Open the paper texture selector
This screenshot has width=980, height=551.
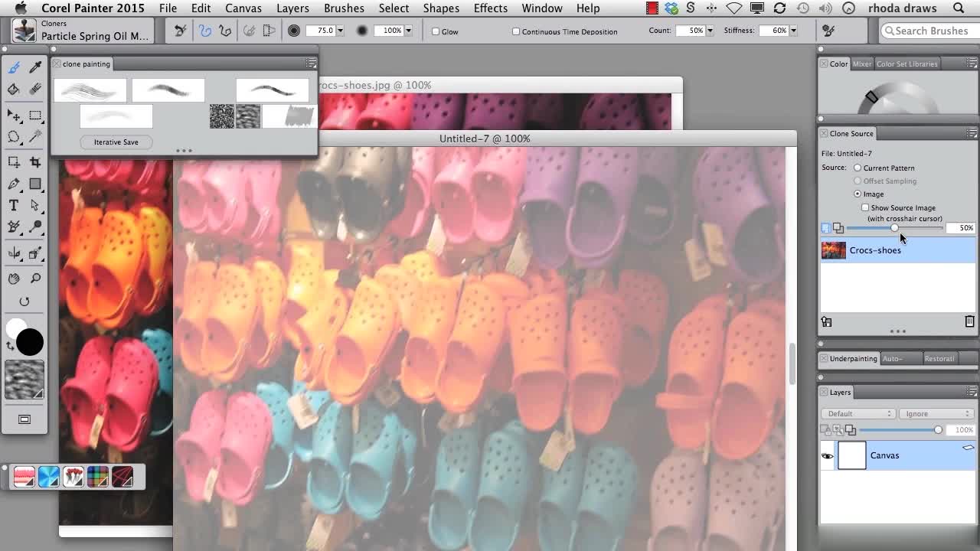(x=24, y=380)
